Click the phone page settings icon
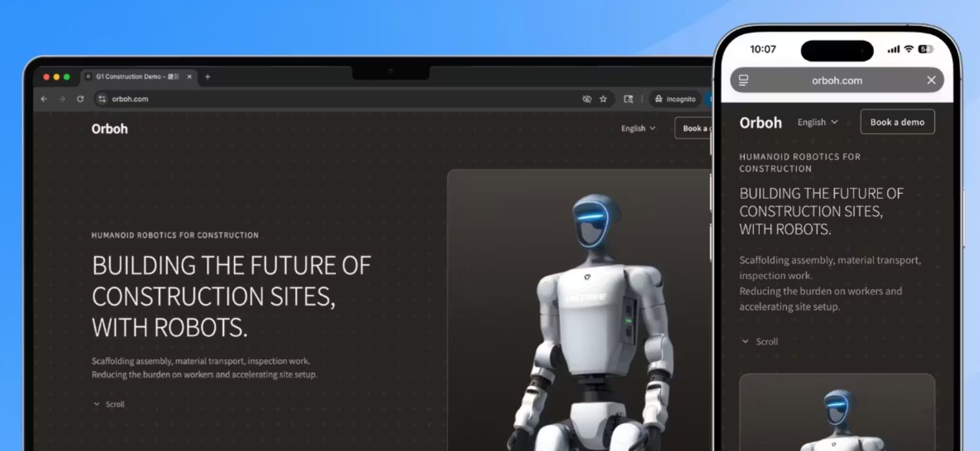Image resolution: width=980 pixels, height=451 pixels. [x=743, y=80]
